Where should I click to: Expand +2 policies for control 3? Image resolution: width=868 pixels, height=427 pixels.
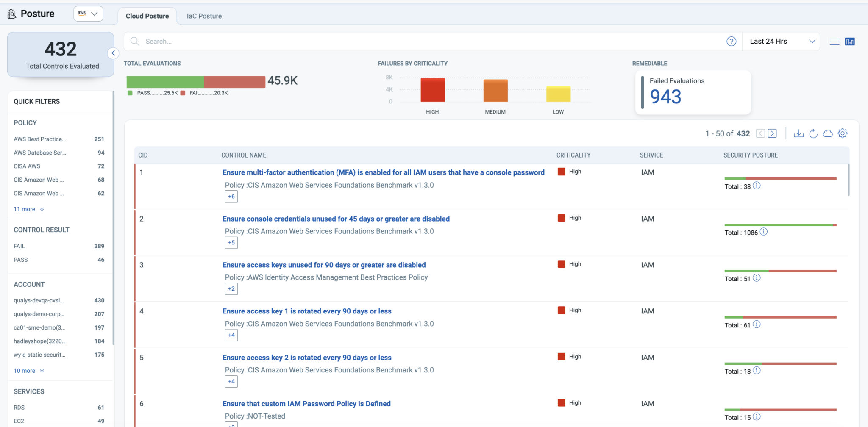click(x=231, y=289)
